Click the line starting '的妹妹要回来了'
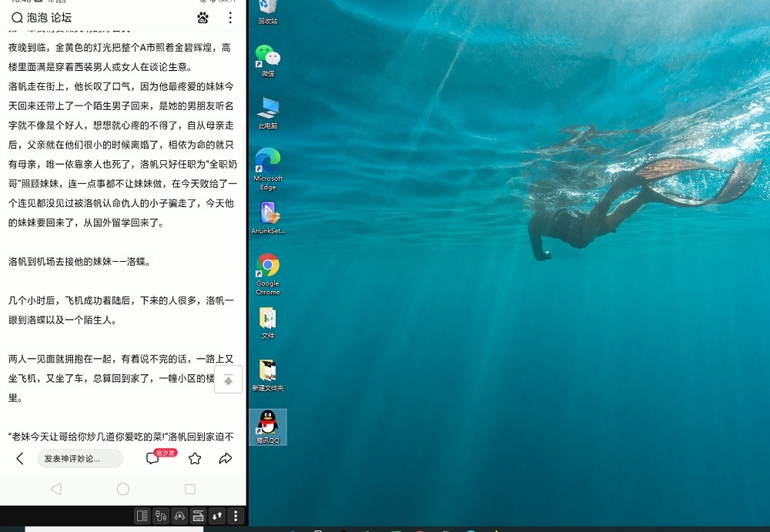 click(86, 223)
